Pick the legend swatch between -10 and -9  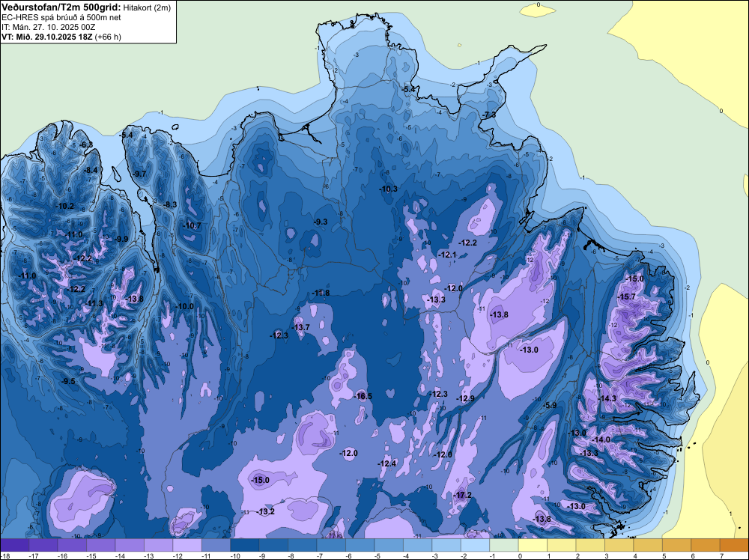245,545
